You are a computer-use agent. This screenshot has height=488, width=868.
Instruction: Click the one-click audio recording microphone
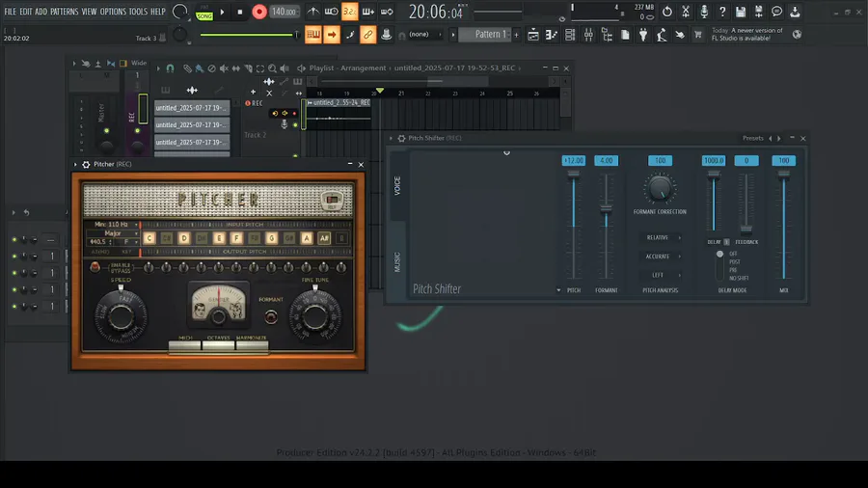pyautogui.click(x=704, y=12)
